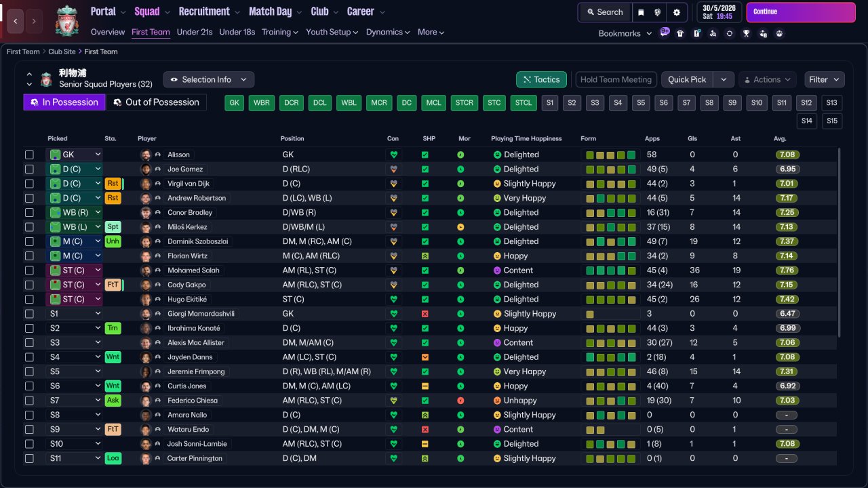Viewport: 868px width, 488px height.
Task: Click Alisson's player portrait
Action: [145, 155]
